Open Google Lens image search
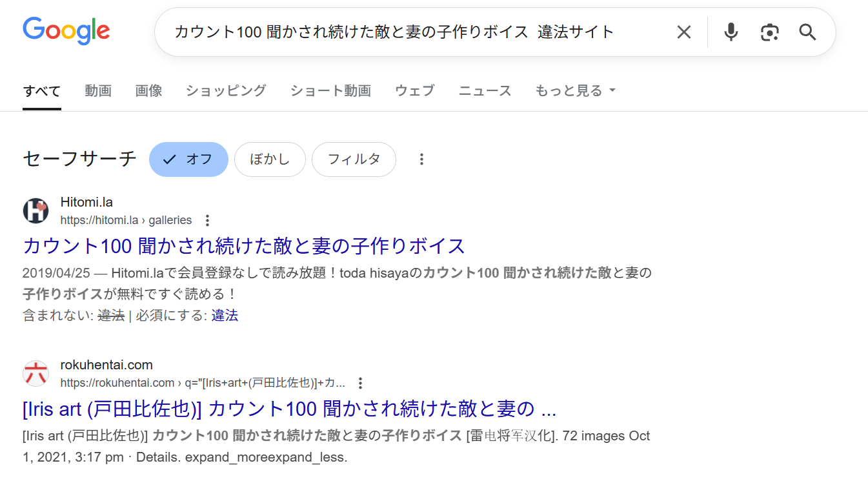This screenshot has height=481, width=868. 769,31
